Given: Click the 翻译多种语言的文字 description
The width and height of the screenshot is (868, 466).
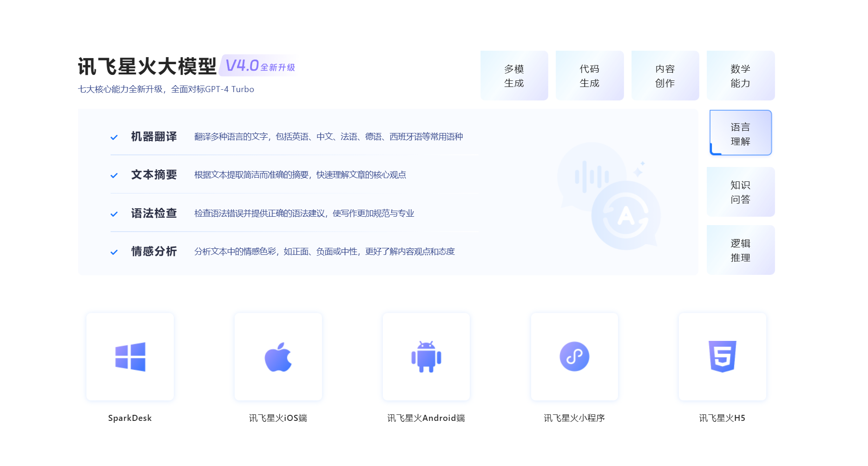Looking at the screenshot, I should pos(329,137).
